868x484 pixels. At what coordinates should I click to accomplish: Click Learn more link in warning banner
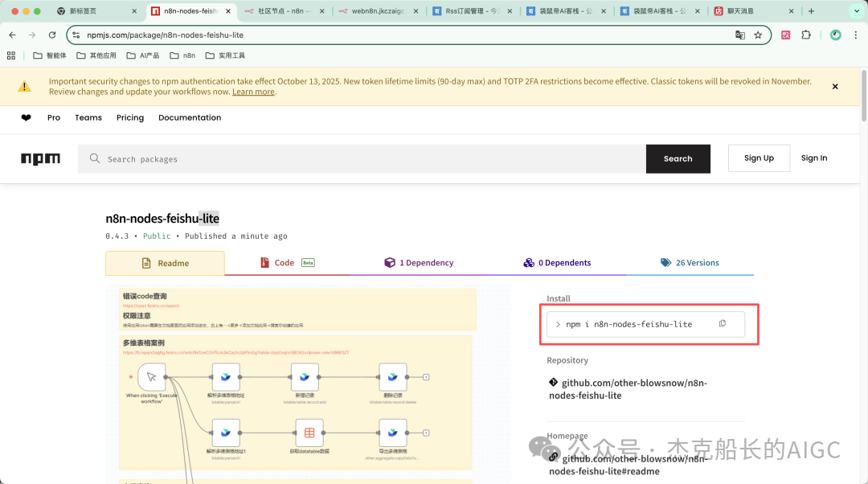253,92
